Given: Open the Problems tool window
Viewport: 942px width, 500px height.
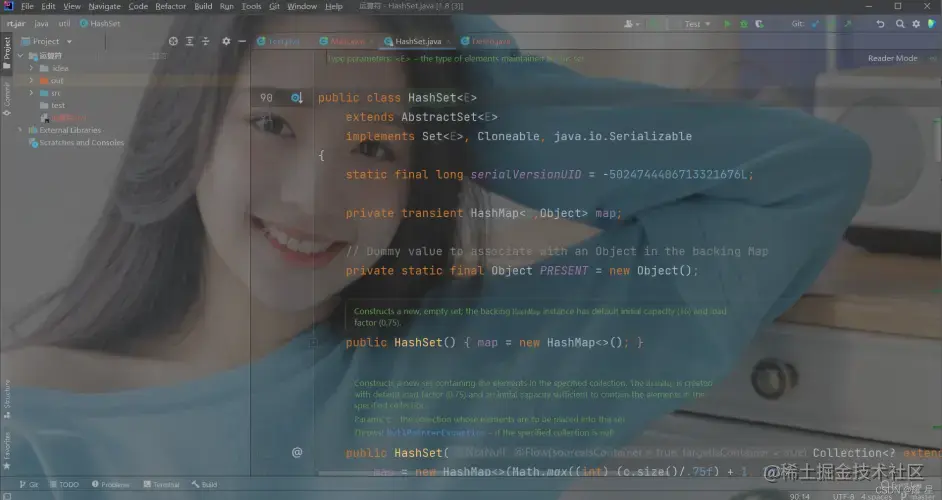Looking at the screenshot, I should [x=111, y=484].
